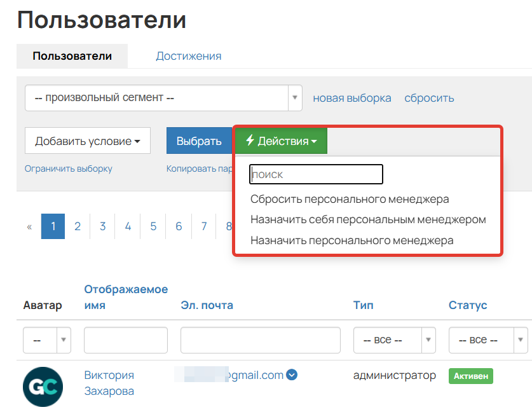Screen dimensions: 532x412
Task: Open новая выборка link
Action: click(x=351, y=97)
